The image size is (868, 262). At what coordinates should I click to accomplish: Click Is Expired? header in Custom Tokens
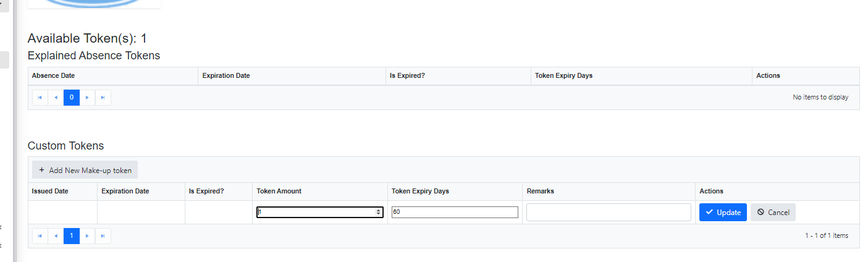206,192
